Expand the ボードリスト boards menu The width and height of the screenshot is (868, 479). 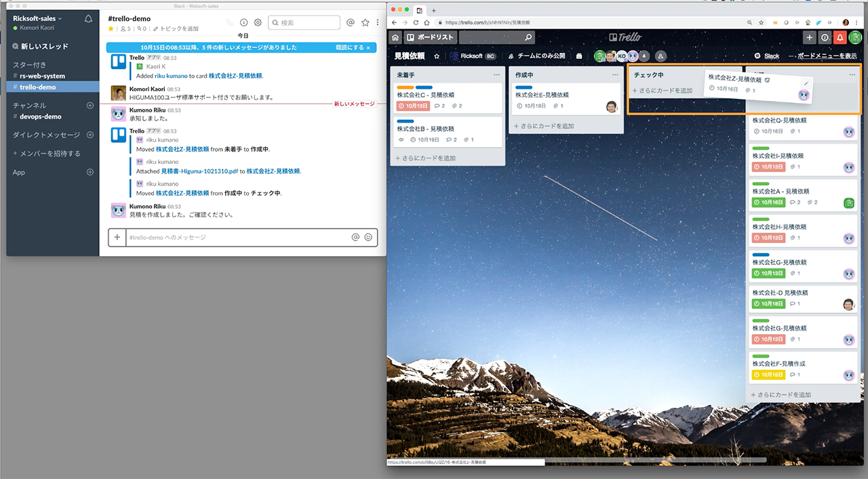pyautogui.click(x=430, y=37)
